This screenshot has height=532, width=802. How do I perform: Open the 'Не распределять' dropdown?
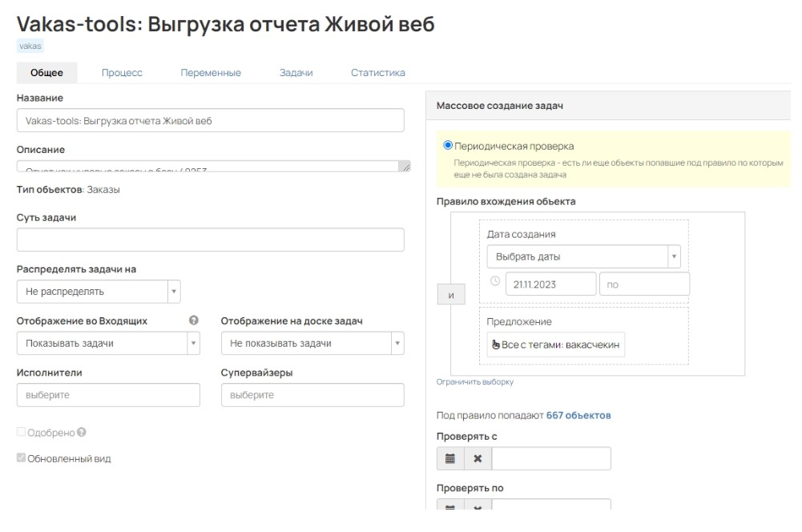99,292
